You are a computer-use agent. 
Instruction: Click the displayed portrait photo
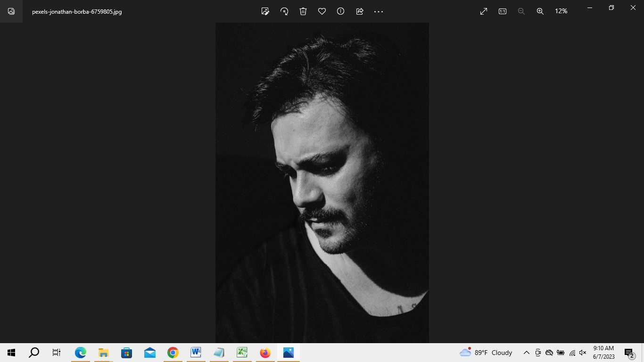(322, 183)
